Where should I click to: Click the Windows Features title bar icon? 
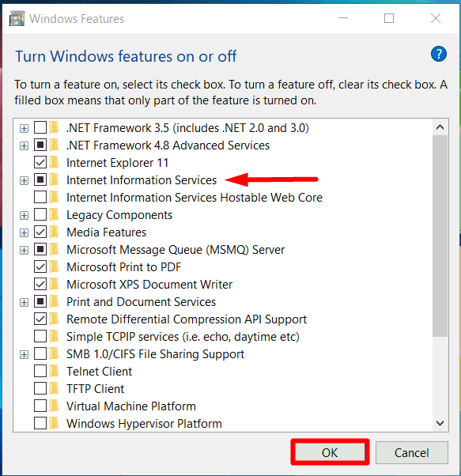(17, 18)
